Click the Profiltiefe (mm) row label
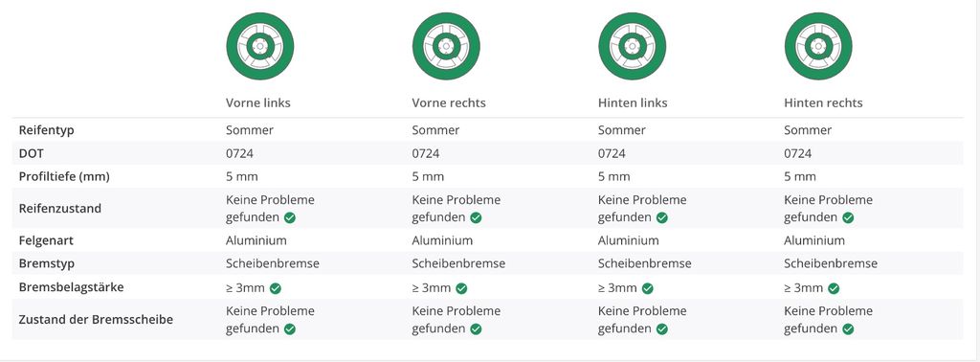This screenshot has height=362, width=980. click(64, 176)
